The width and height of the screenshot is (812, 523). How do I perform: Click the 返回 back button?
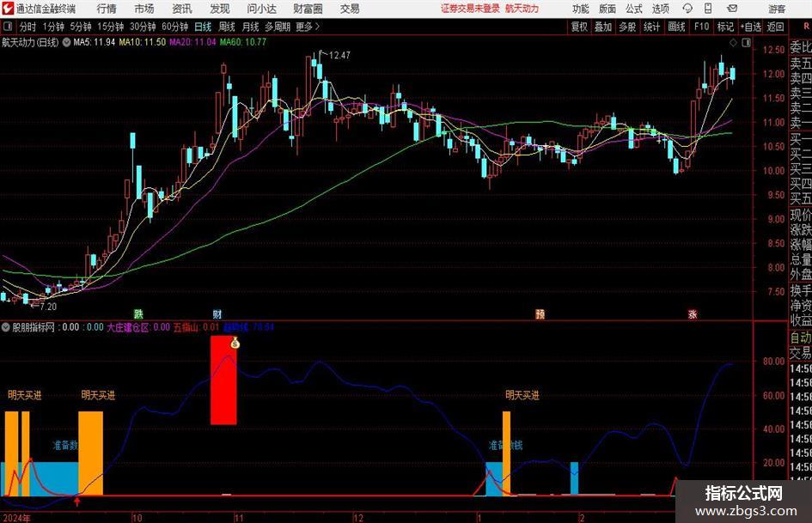click(775, 27)
